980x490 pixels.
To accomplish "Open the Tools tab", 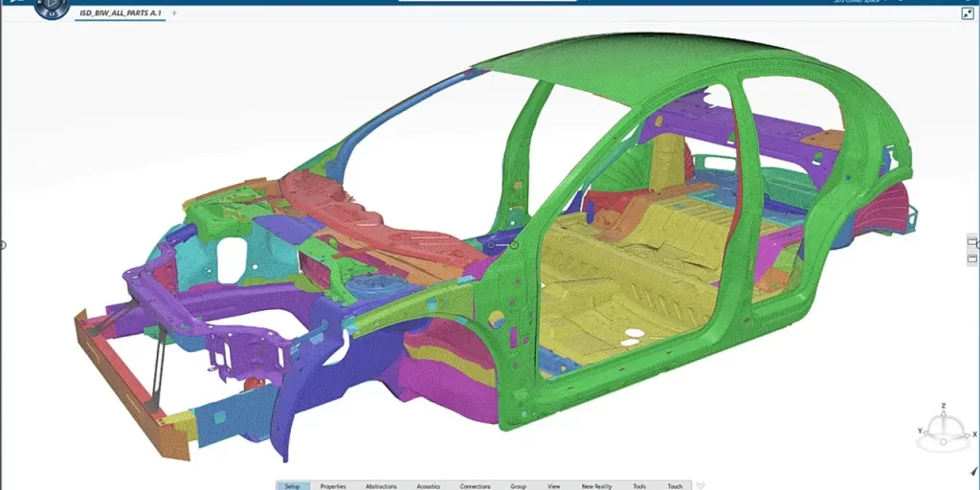I will (x=639, y=485).
